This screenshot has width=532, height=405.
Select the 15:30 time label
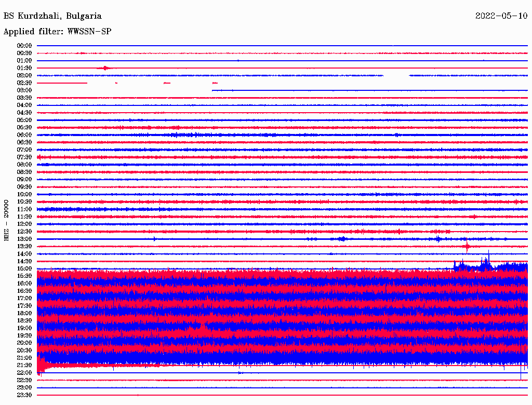click(24, 276)
